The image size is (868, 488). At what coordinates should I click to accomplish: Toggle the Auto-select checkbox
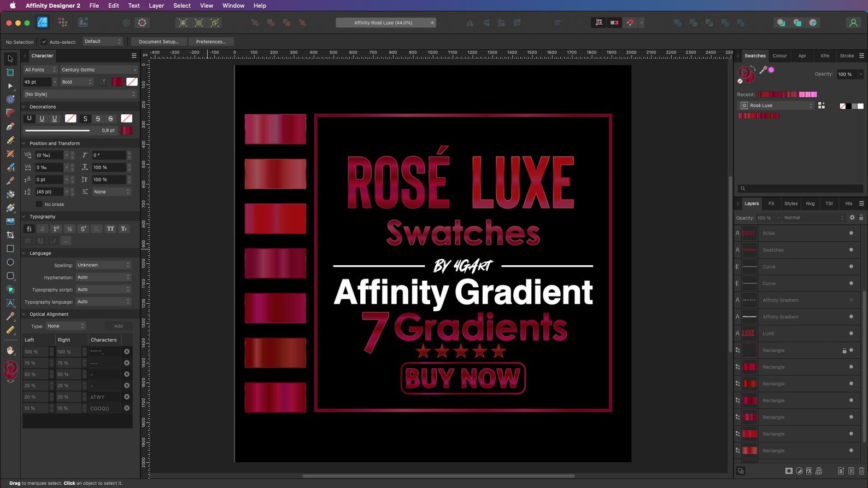click(x=44, y=42)
